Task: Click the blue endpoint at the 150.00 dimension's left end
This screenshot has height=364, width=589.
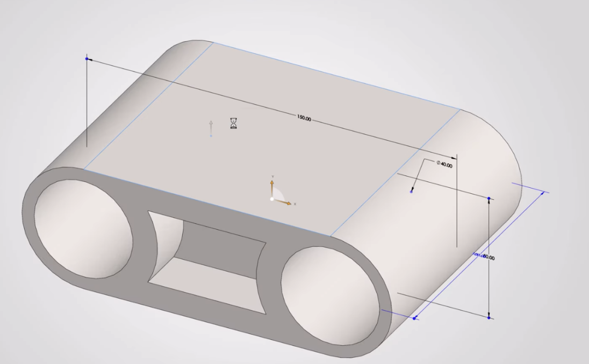Action: point(87,58)
